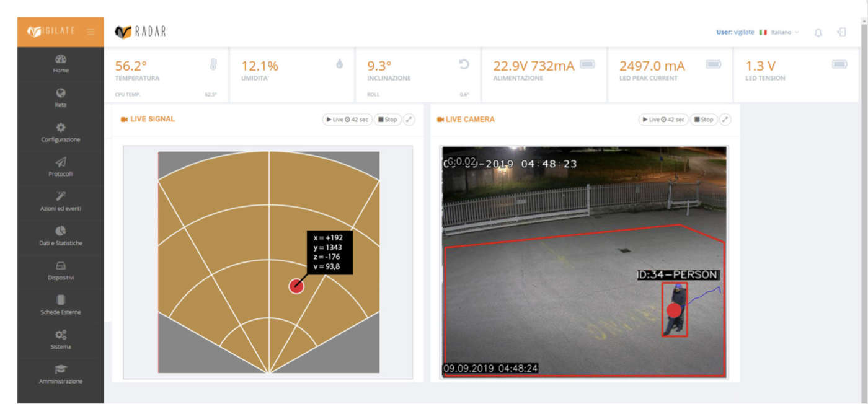Open the Configurazione sidebar section

click(61, 133)
